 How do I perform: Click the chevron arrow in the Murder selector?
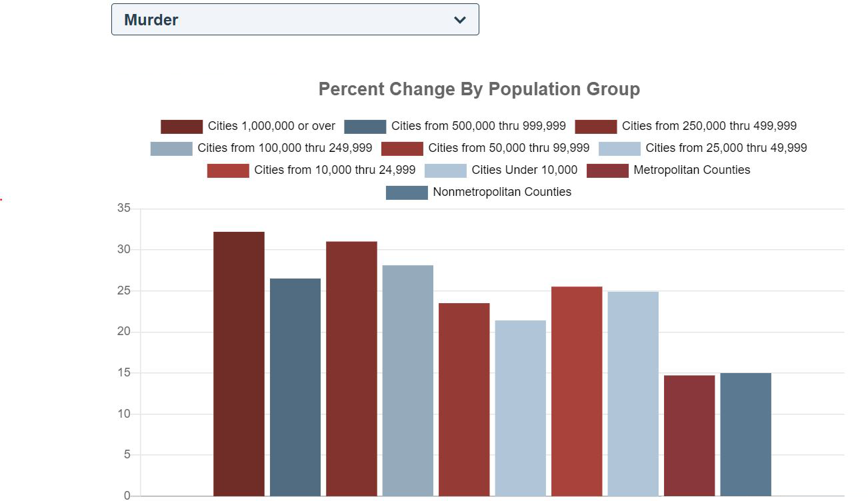coord(459,20)
